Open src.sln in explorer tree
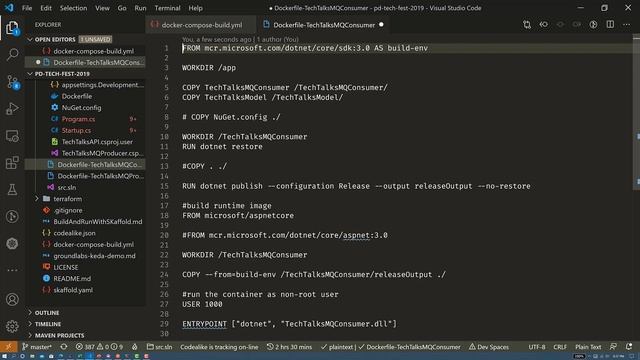Viewport: 640px width, 360px height. (x=67, y=187)
